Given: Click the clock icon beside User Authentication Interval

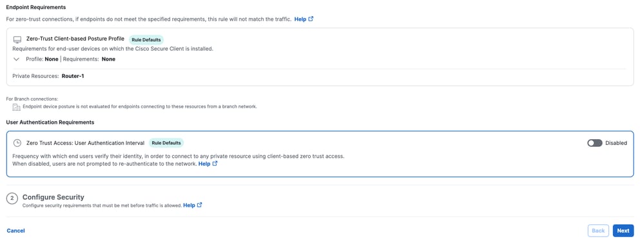Looking at the screenshot, I should 17,143.
